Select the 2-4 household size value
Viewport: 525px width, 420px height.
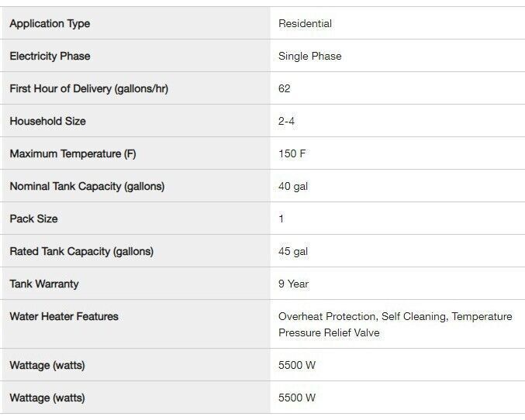[x=286, y=121]
